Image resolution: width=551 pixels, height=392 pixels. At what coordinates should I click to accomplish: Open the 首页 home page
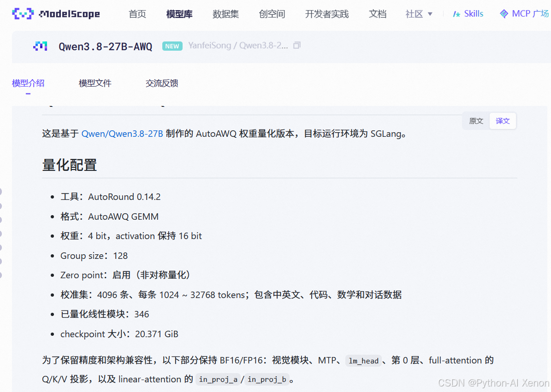tap(137, 14)
